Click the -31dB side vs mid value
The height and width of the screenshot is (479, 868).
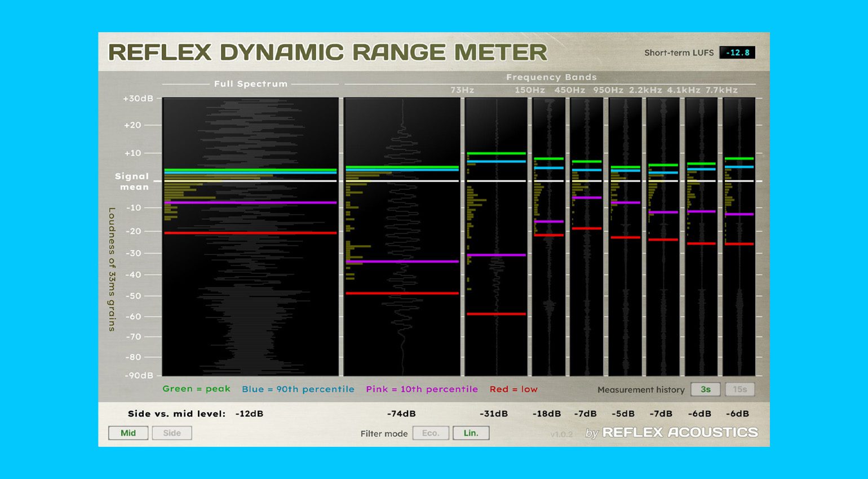coord(494,414)
